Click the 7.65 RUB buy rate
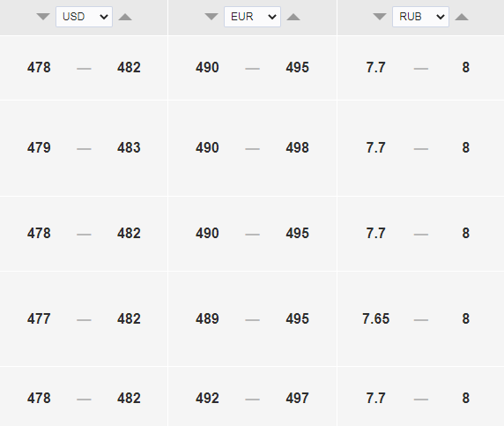 (x=375, y=319)
